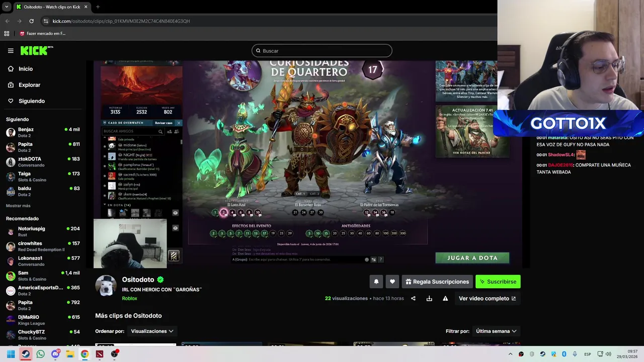The height and width of the screenshot is (362, 644).
Task: Open Chrome from the taskbar
Action: pos(85,354)
